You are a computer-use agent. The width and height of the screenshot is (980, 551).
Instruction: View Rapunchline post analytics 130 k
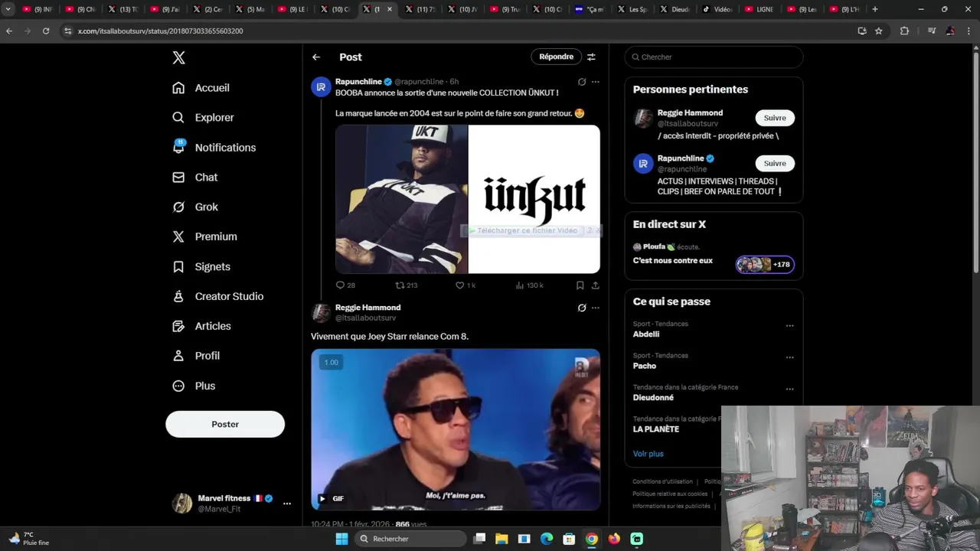(x=529, y=285)
